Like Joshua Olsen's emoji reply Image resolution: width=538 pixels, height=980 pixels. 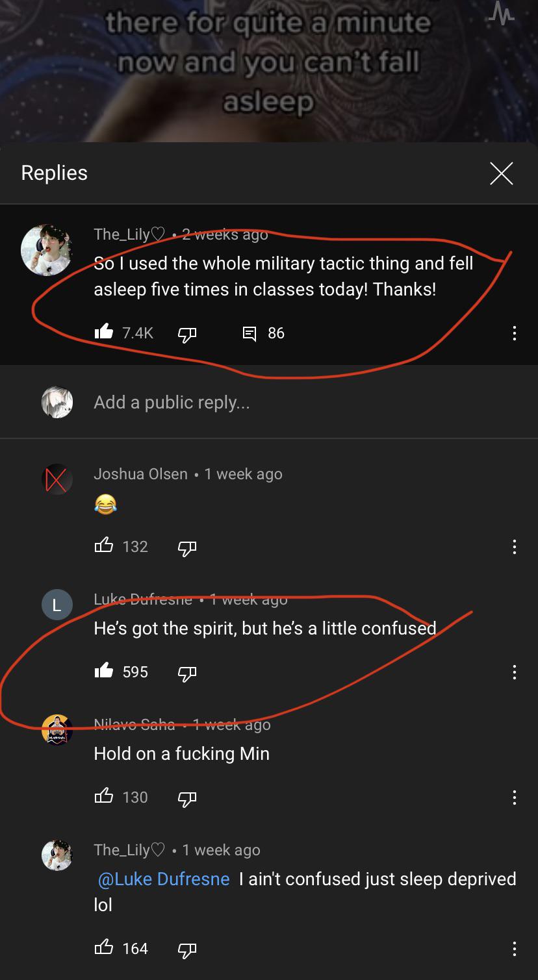(x=104, y=546)
